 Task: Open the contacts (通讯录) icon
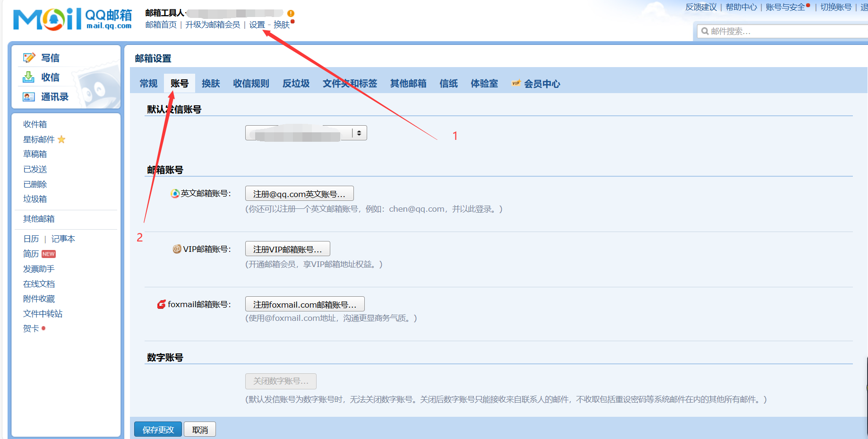28,97
